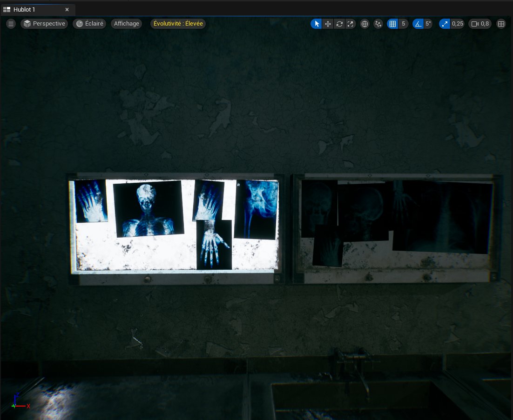This screenshot has height=420, width=513.
Task: Click the Évolutivité : Élevée warning button
Action: (x=178, y=24)
